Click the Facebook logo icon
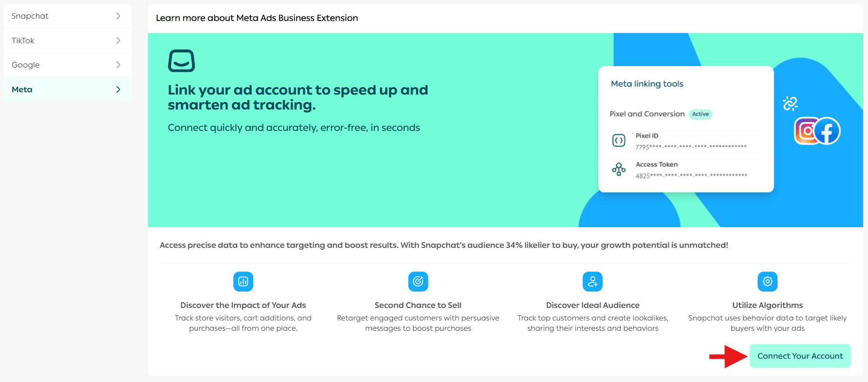Screen dimensions: 868x382 (827, 131)
